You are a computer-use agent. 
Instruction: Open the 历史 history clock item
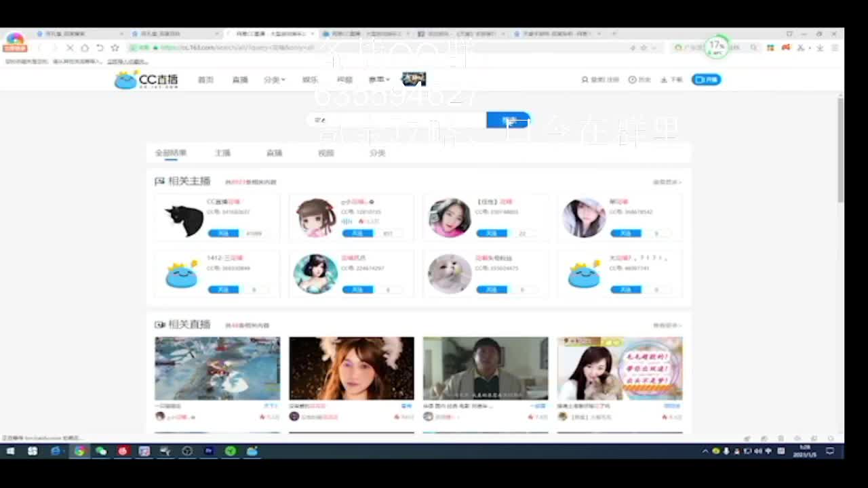point(639,79)
